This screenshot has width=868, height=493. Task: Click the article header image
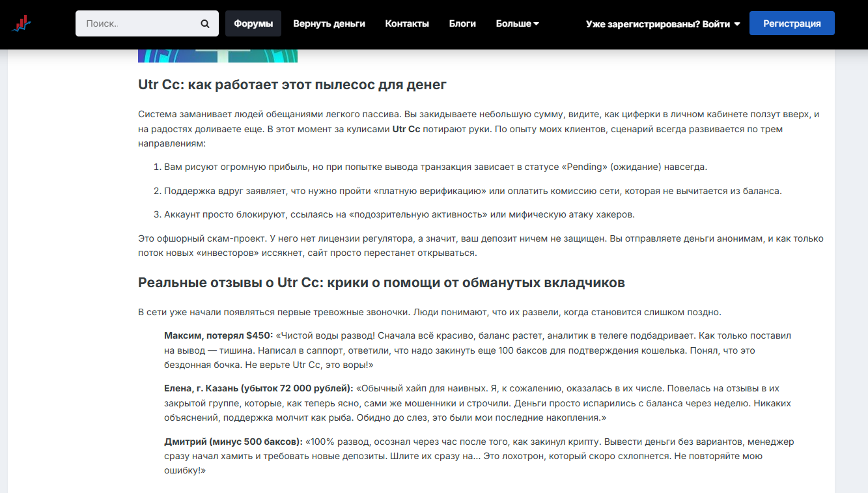click(x=217, y=55)
